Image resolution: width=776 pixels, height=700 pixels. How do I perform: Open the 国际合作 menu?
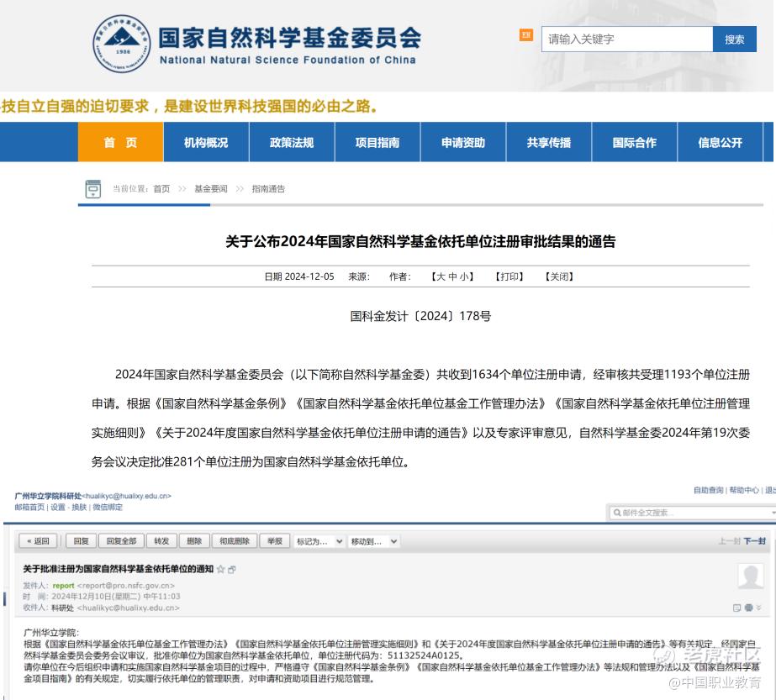(x=635, y=143)
